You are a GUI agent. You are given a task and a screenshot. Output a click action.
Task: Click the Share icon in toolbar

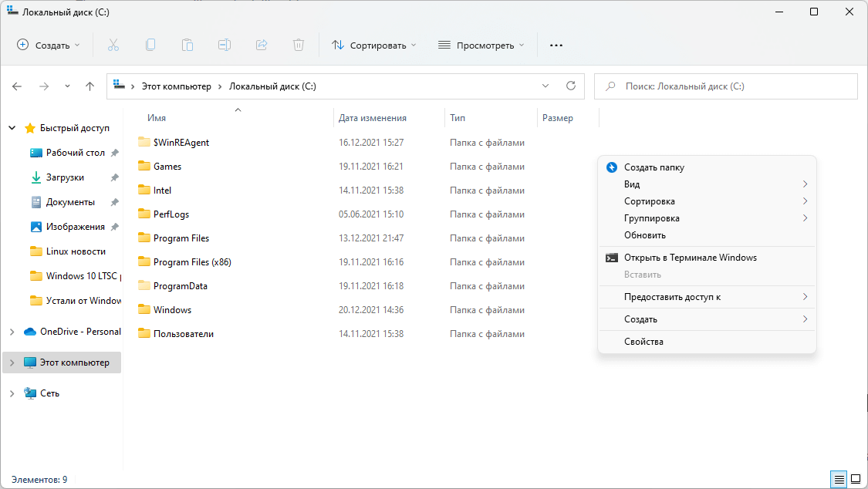click(x=262, y=46)
